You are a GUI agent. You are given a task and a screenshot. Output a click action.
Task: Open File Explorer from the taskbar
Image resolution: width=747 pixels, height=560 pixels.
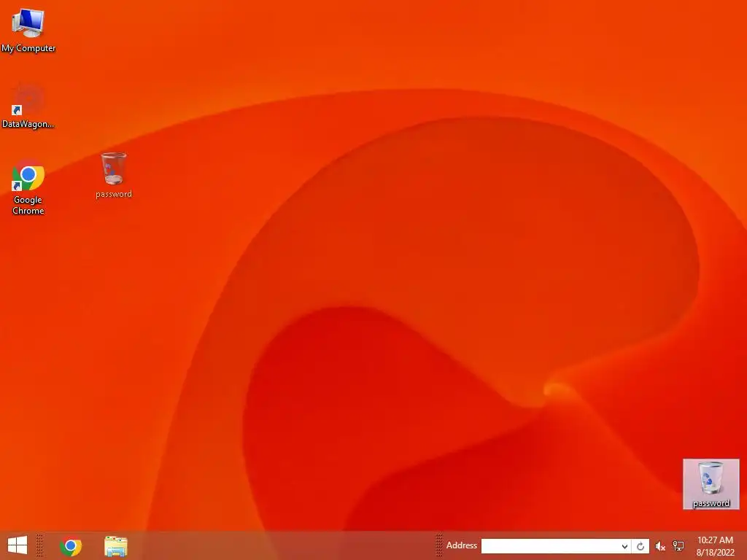115,545
